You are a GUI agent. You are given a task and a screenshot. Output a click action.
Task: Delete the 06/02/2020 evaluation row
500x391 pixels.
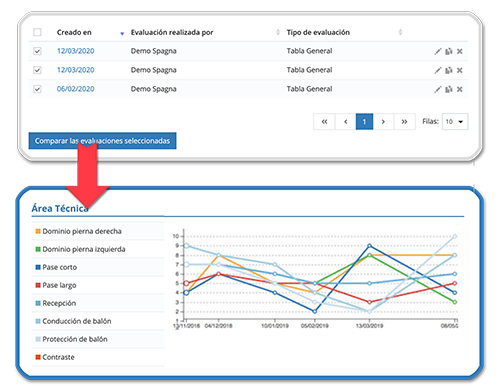[460, 89]
